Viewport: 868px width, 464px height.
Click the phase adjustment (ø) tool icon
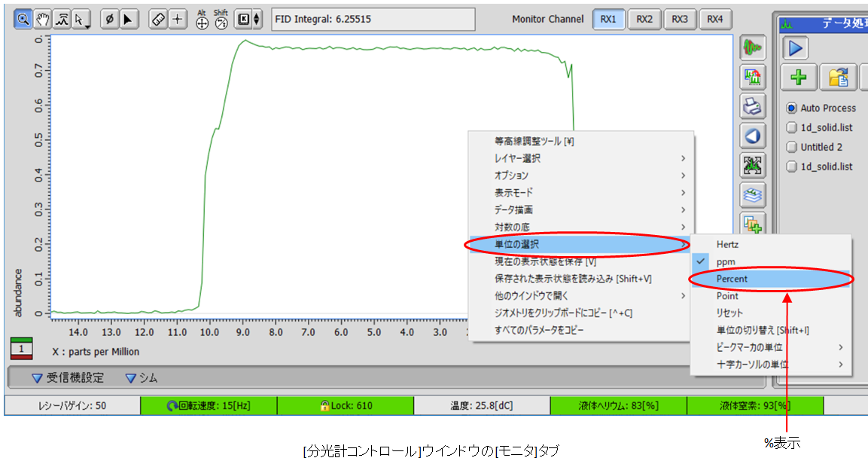[x=110, y=19]
